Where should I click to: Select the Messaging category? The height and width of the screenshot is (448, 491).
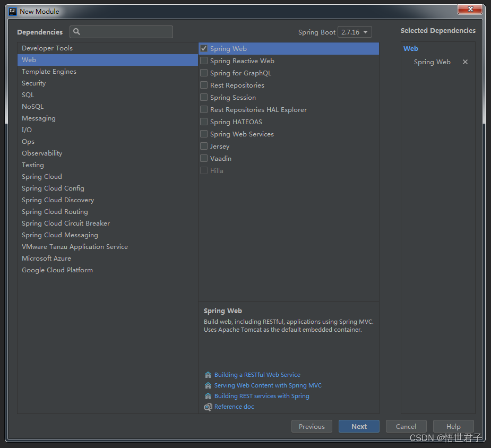click(x=108, y=118)
